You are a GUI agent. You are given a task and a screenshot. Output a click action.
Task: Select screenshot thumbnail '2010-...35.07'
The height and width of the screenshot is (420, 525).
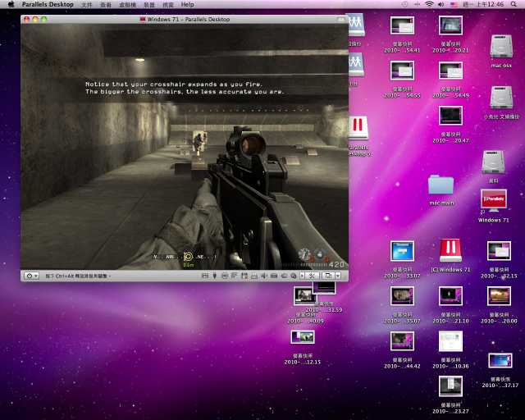tap(402, 296)
